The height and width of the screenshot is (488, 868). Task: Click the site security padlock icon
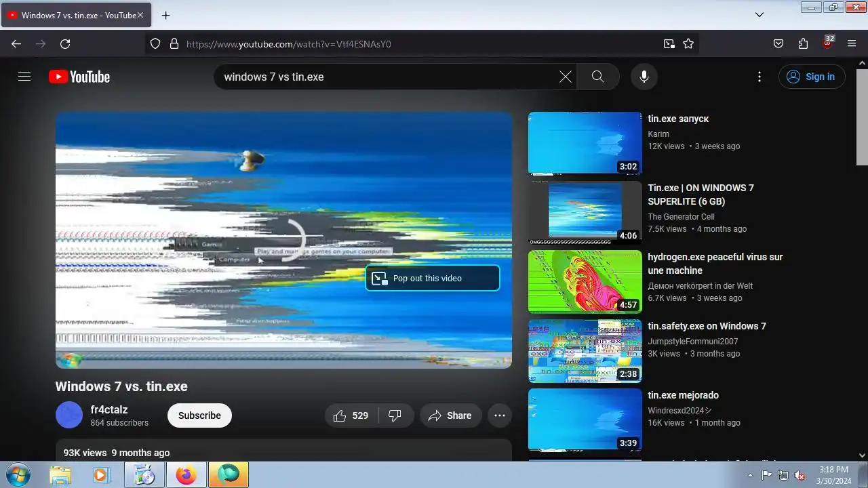(x=174, y=44)
